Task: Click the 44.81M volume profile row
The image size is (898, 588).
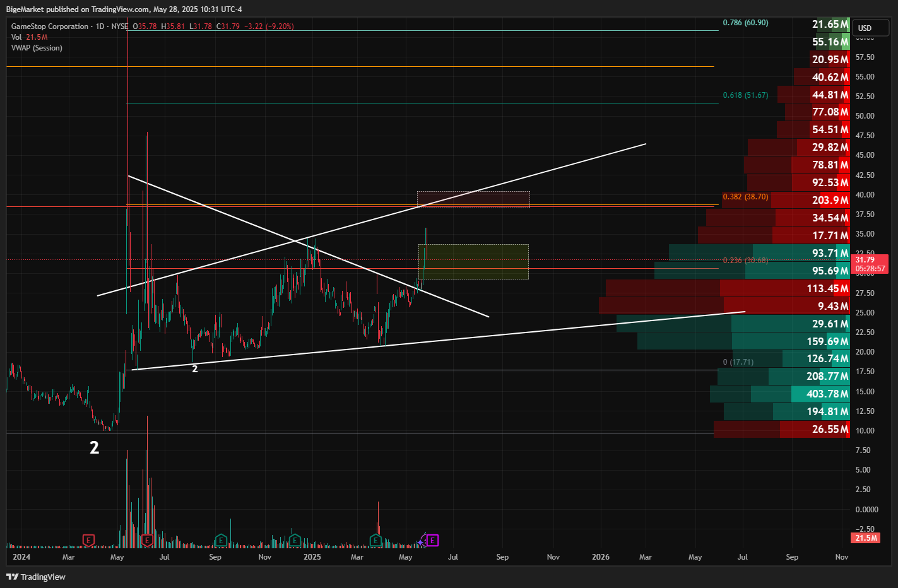Action: click(x=813, y=95)
